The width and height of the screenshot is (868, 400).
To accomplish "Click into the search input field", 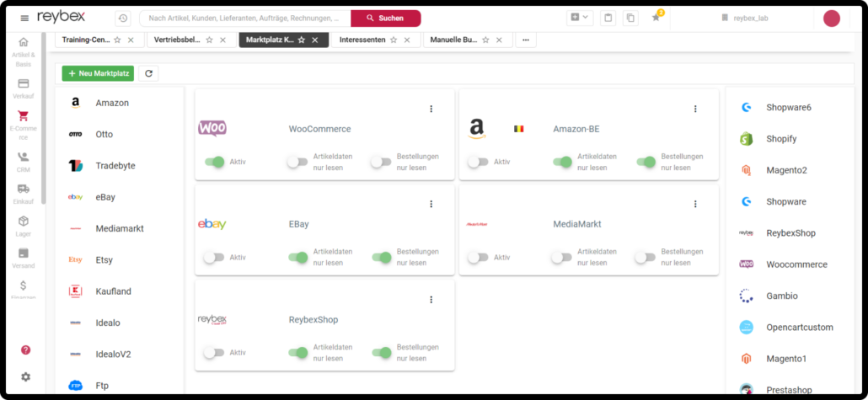I will pyautogui.click(x=244, y=18).
